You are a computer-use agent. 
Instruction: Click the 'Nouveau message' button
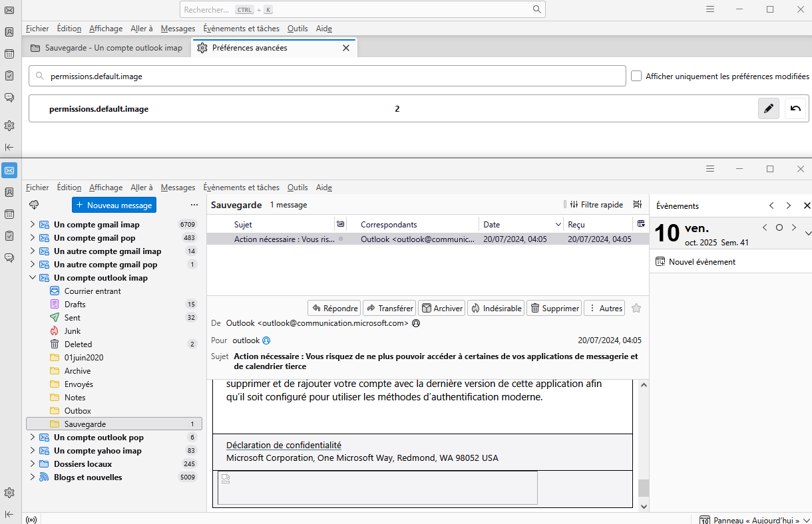114,205
